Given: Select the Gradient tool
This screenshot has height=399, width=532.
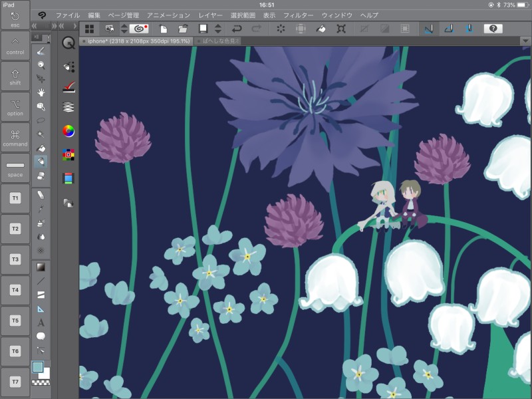Looking at the screenshot, I should tap(41, 267).
